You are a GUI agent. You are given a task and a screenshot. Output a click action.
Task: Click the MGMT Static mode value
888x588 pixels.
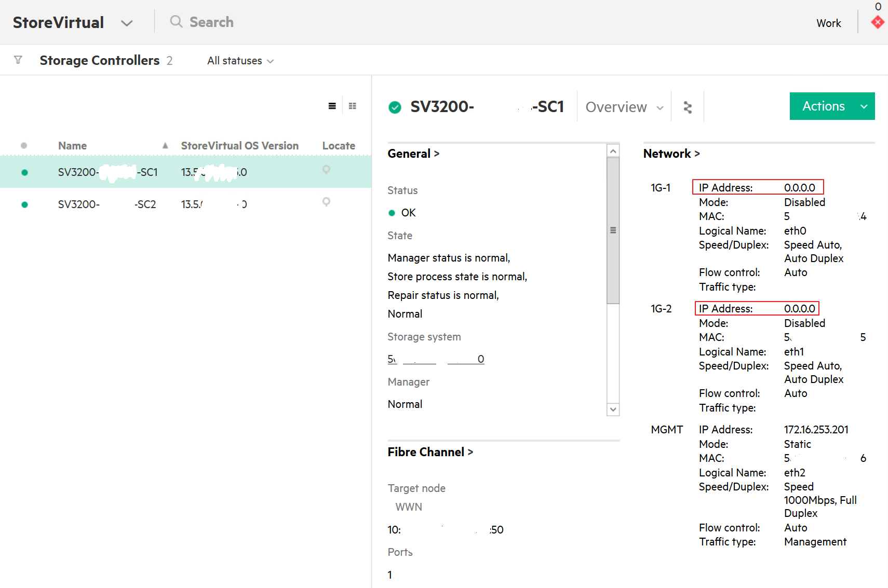point(797,444)
